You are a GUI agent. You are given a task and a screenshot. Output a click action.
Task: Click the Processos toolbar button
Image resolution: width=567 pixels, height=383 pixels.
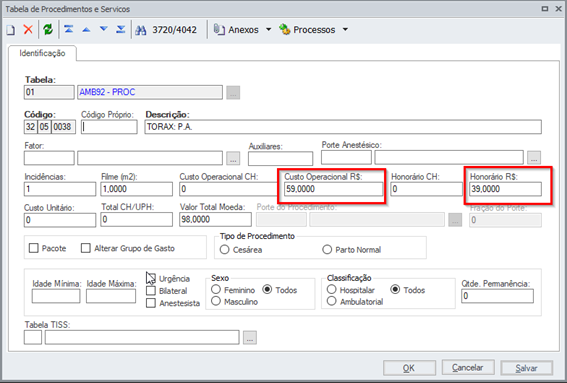[x=307, y=30]
